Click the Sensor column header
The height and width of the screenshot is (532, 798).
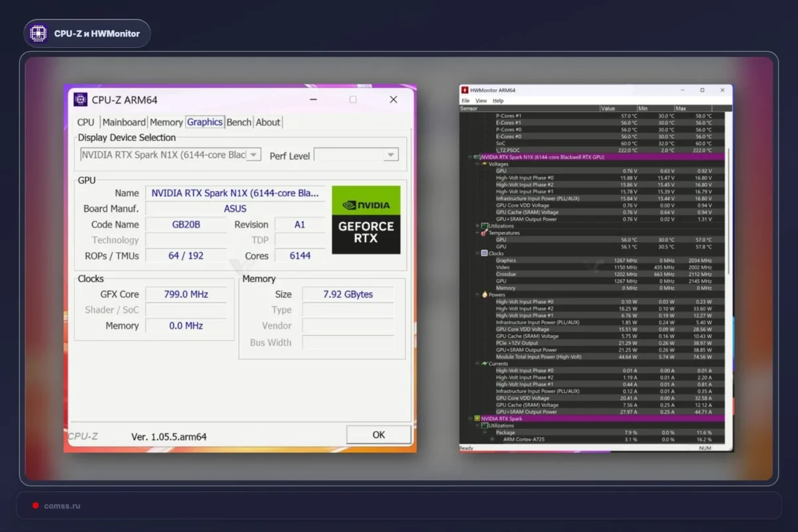click(529, 108)
